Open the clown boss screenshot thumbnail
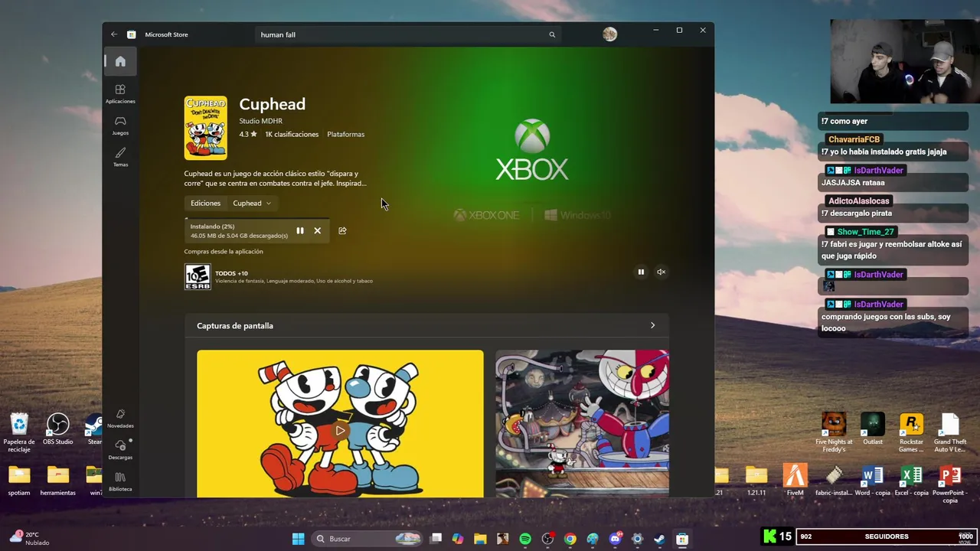The image size is (980, 551). 582,424
